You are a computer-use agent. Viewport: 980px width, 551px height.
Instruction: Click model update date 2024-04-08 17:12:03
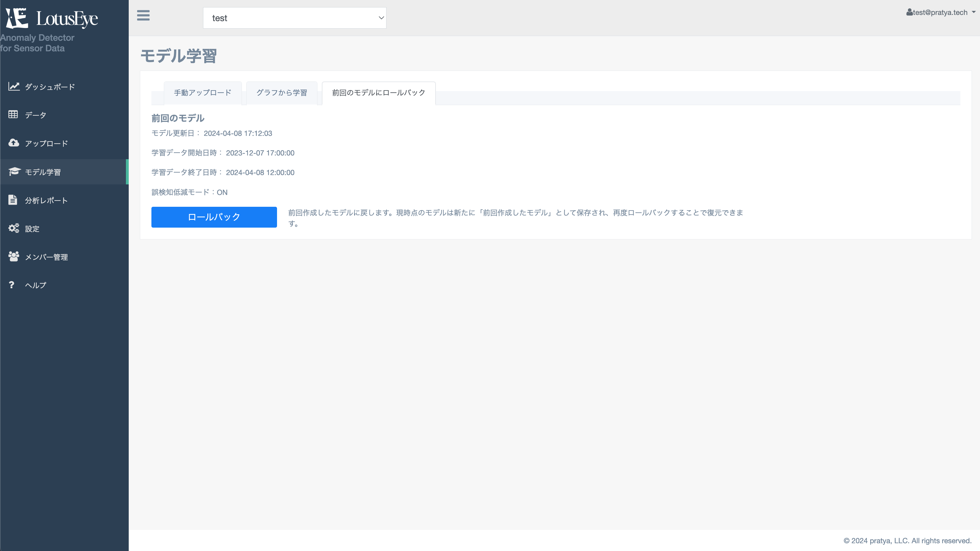(238, 133)
